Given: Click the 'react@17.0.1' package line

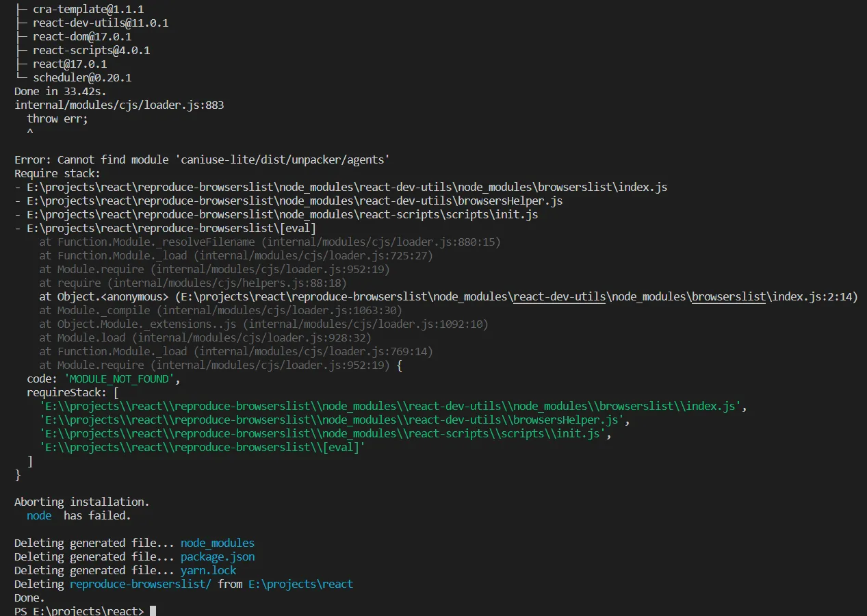Looking at the screenshot, I should pyautogui.click(x=70, y=64).
